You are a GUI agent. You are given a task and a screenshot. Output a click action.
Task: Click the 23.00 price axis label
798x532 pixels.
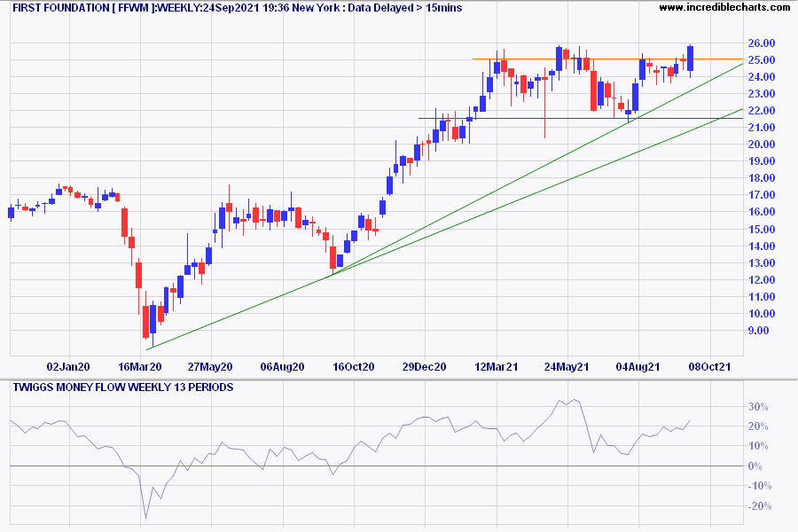[762, 94]
